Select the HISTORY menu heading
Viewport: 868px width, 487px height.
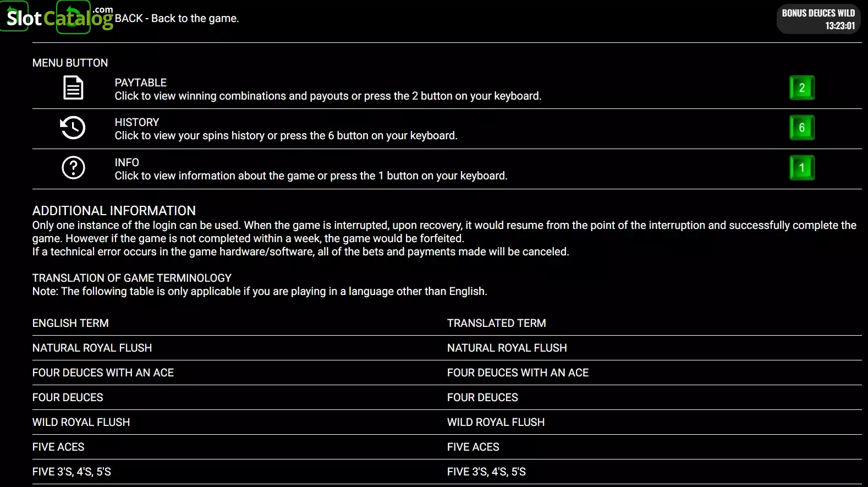136,122
